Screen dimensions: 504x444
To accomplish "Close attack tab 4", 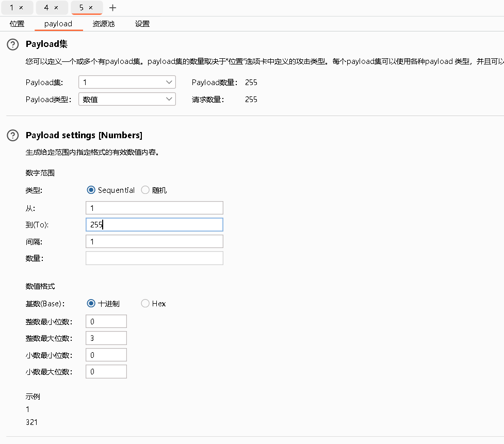I will 56,8.
